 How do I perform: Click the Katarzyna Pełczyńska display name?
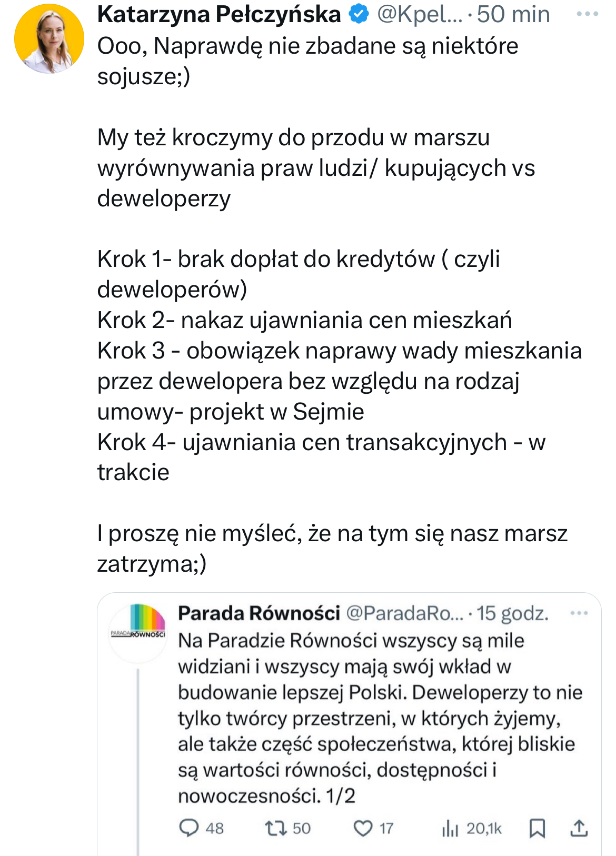click(x=219, y=14)
